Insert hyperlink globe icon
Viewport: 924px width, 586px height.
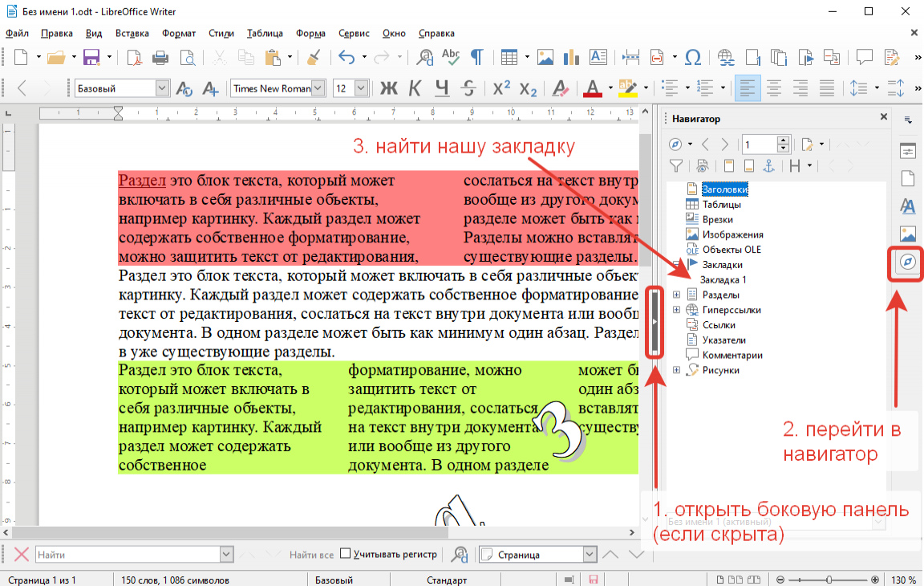pos(726,57)
